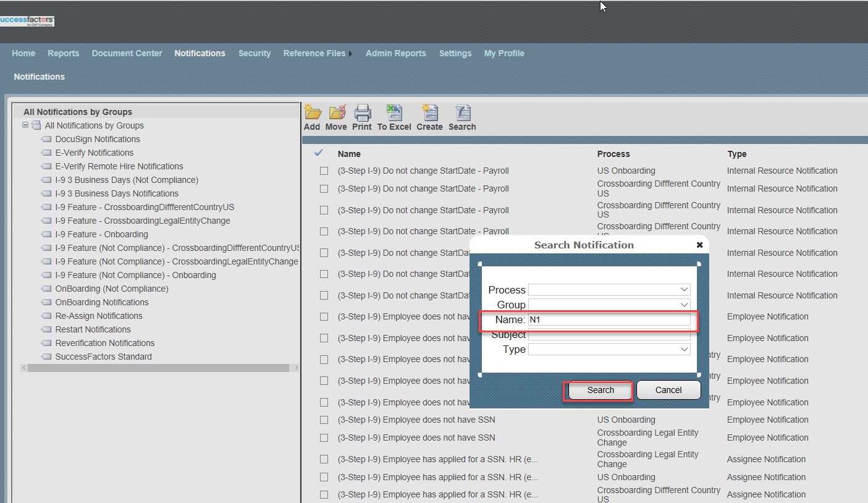868x503 pixels.
Task: Tick the first Employee Notification row's checkbox
Action: coord(324,317)
